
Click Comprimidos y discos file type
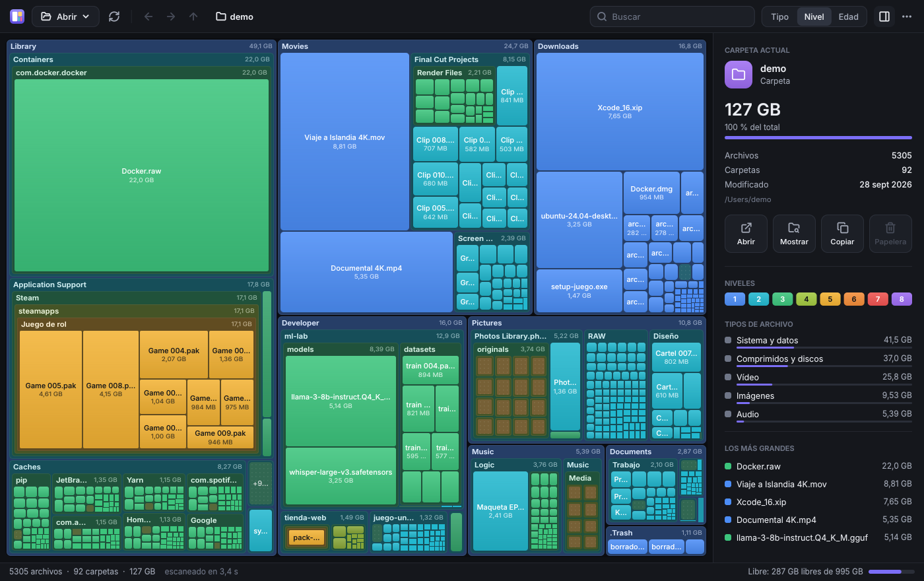pos(818,359)
